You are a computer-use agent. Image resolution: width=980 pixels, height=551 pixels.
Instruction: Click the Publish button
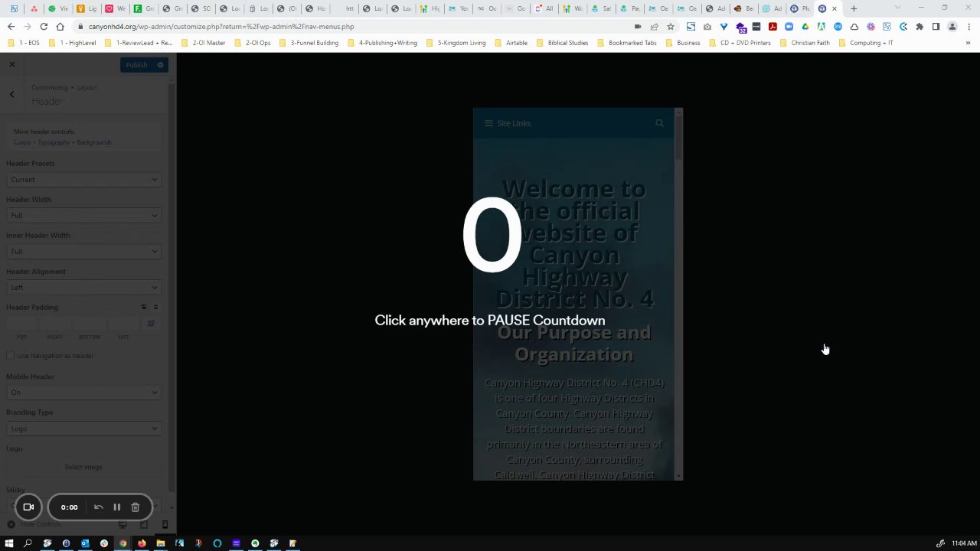[x=136, y=65]
